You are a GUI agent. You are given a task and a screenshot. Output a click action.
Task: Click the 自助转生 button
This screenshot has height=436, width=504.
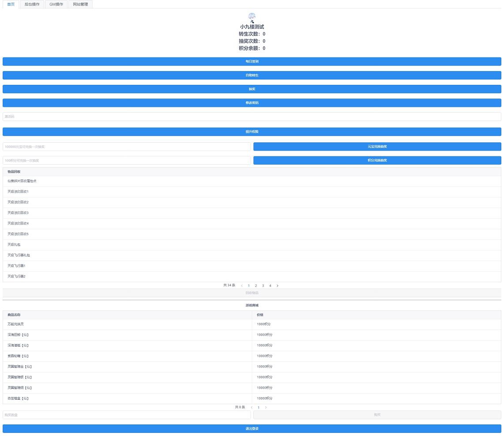pos(252,76)
